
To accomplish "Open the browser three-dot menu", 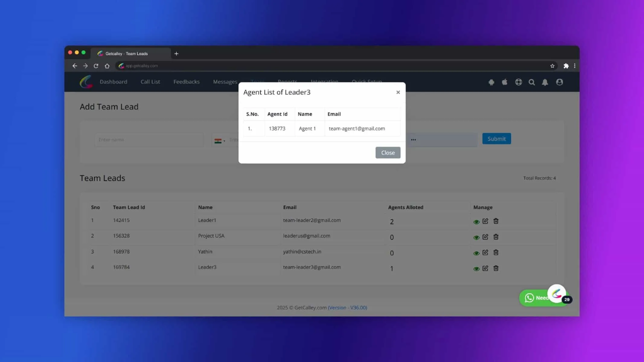I will 575,66.
